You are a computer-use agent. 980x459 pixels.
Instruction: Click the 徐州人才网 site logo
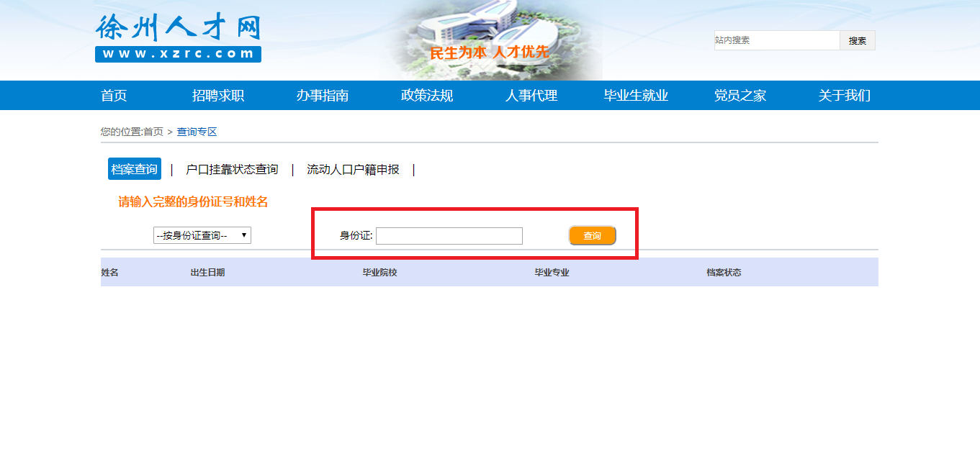[178, 37]
